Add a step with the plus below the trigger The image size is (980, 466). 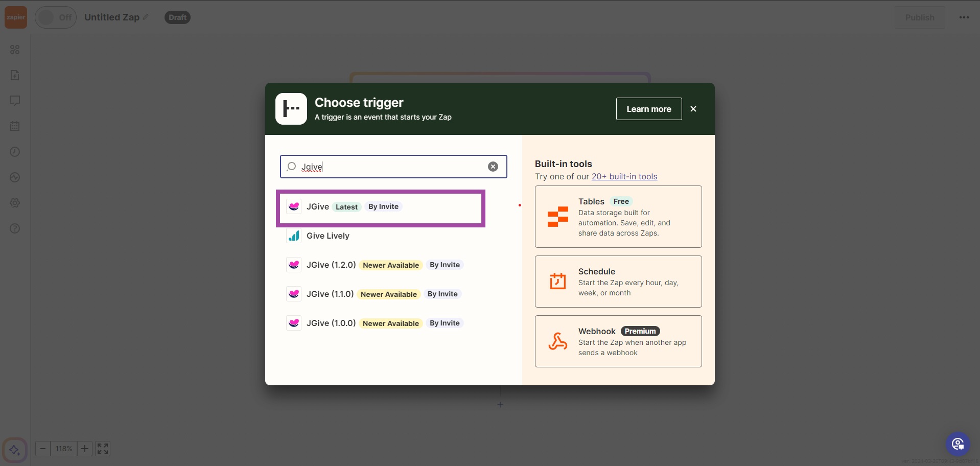tap(500, 405)
